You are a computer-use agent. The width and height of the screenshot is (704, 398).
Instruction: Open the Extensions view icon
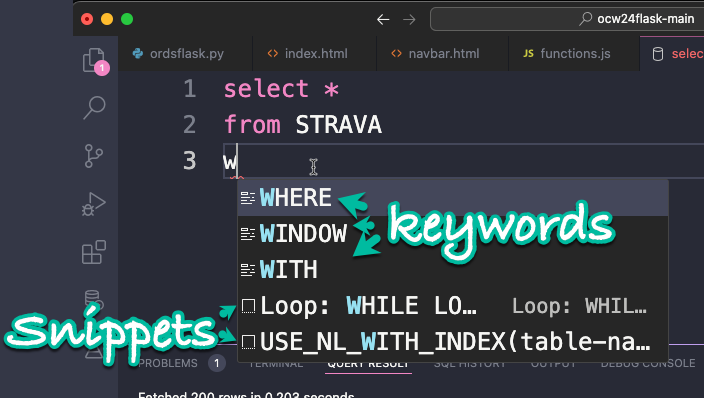(94, 252)
